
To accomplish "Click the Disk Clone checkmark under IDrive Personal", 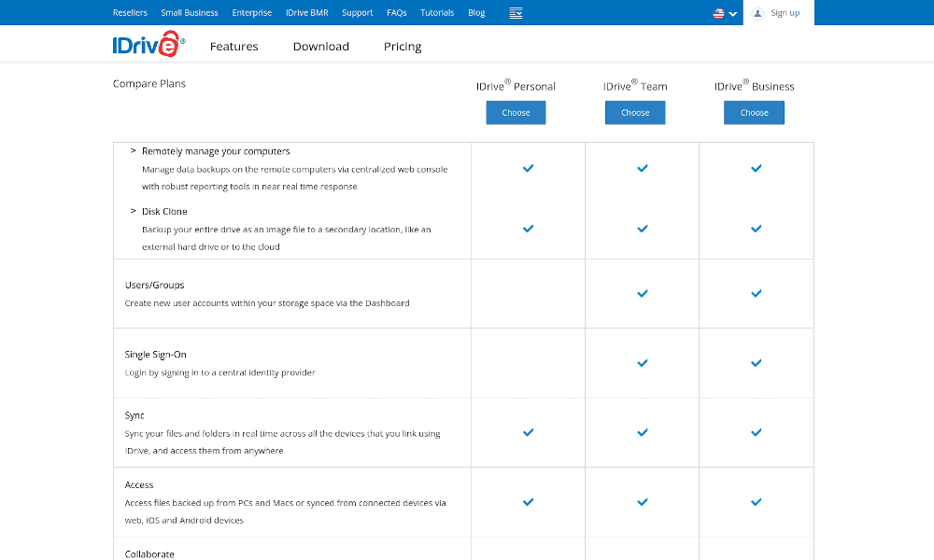I will (x=529, y=228).
